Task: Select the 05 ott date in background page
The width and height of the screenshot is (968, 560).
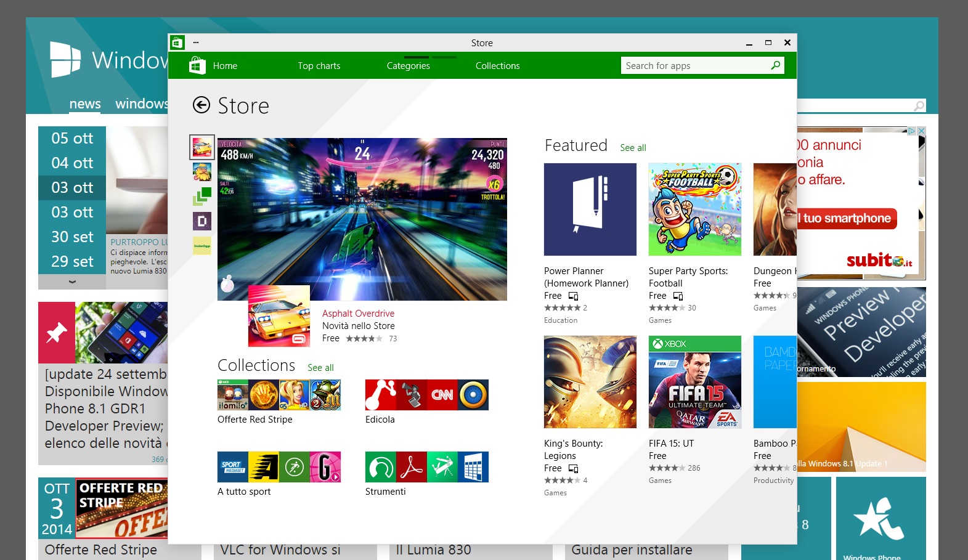Action: coord(72,139)
